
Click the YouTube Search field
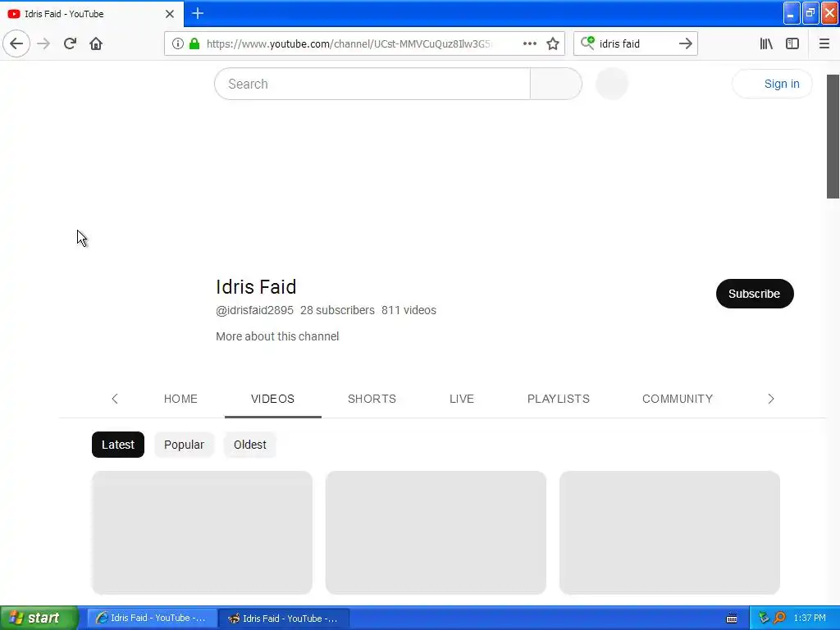tap(372, 84)
